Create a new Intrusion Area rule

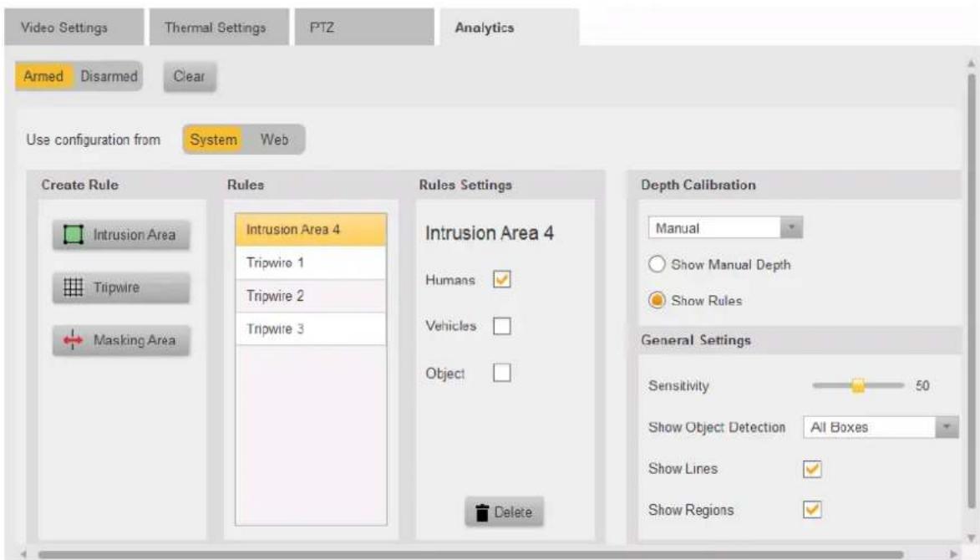coord(121,235)
